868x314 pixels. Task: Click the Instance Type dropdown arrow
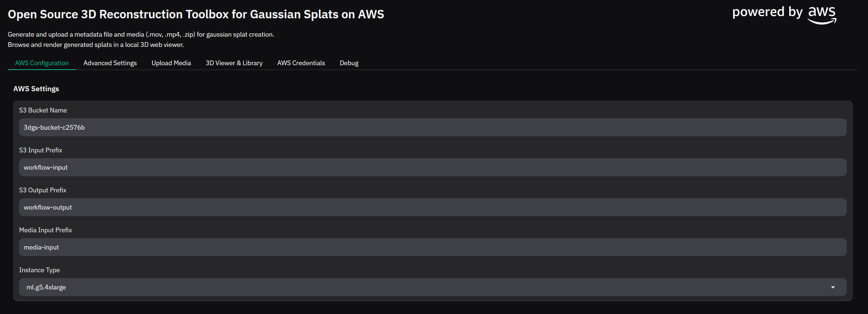(x=833, y=287)
